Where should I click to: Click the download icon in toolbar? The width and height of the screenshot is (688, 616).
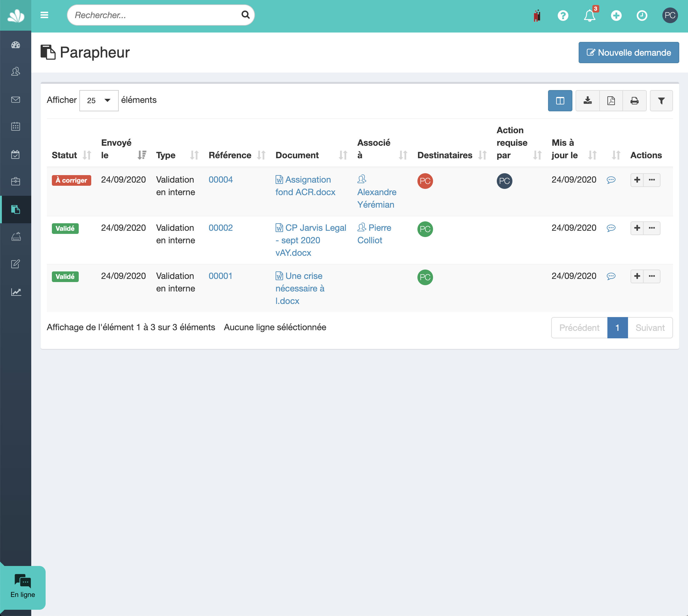point(587,100)
